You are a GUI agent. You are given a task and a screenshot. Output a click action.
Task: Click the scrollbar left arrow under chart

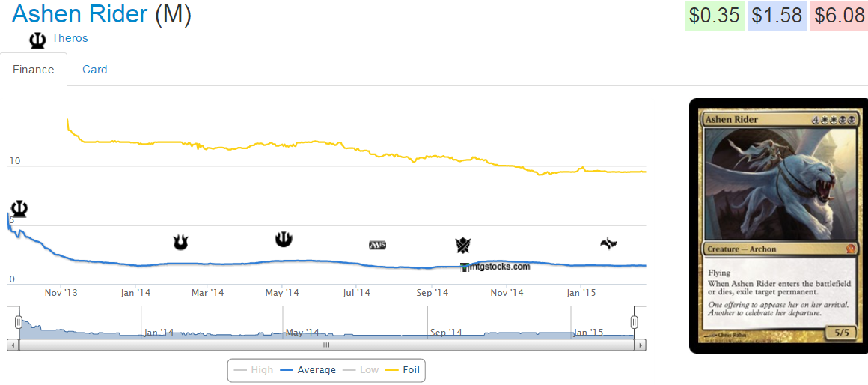coord(13,345)
